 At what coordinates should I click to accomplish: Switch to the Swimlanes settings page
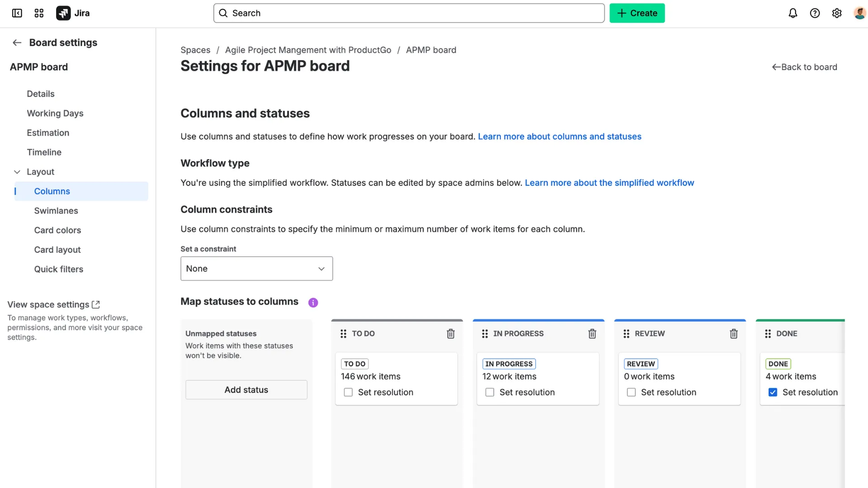pyautogui.click(x=56, y=211)
